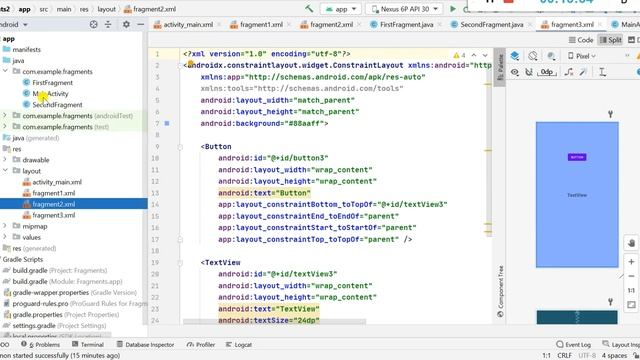Switch to fragment2.xml editor tab
The height and width of the screenshot is (360, 640).
click(327, 24)
